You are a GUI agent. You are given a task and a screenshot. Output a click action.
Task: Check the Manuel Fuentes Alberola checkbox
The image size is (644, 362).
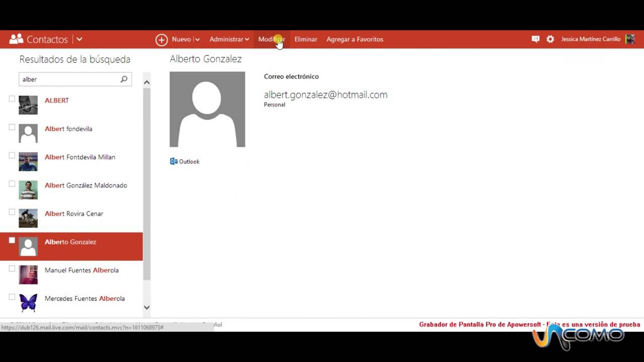click(x=12, y=268)
